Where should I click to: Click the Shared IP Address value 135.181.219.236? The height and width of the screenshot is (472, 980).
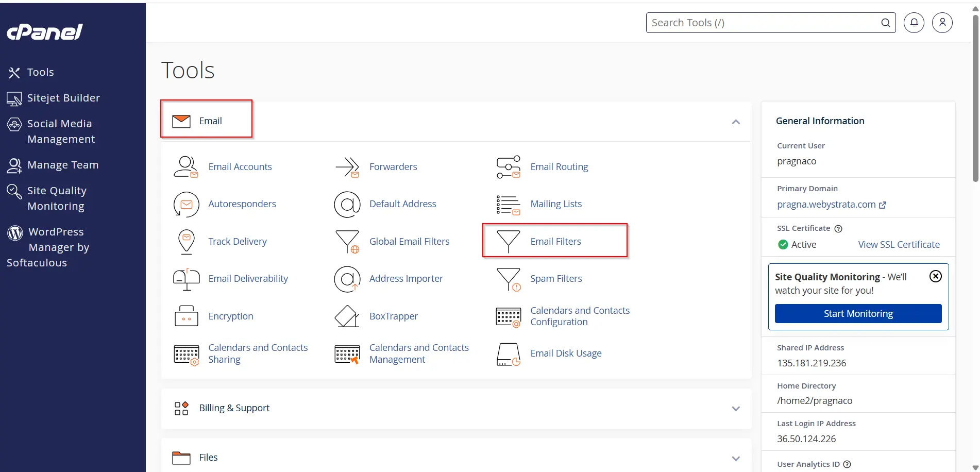(812, 363)
